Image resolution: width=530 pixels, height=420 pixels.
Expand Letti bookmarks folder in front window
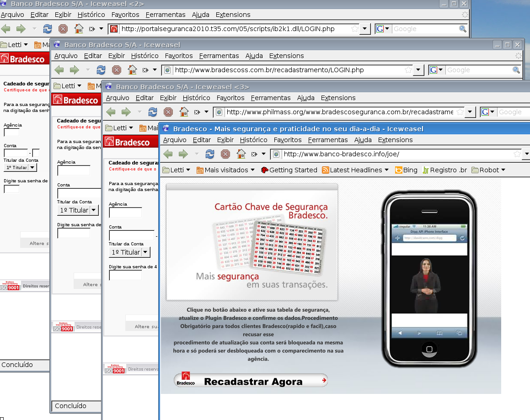click(x=177, y=170)
